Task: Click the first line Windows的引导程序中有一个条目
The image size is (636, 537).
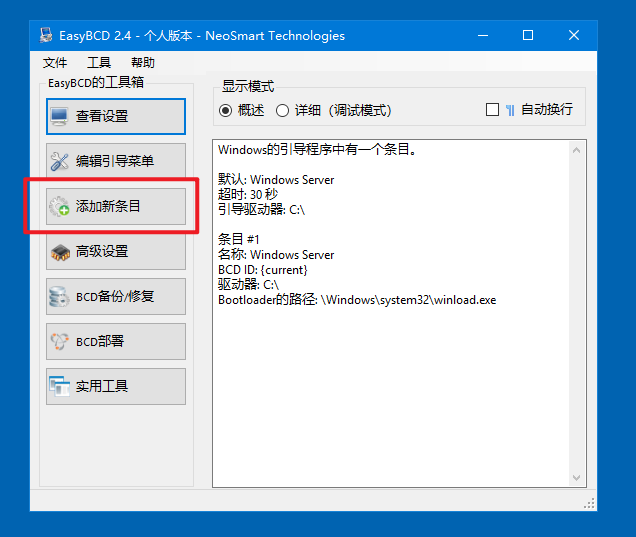Action: pyautogui.click(x=317, y=150)
